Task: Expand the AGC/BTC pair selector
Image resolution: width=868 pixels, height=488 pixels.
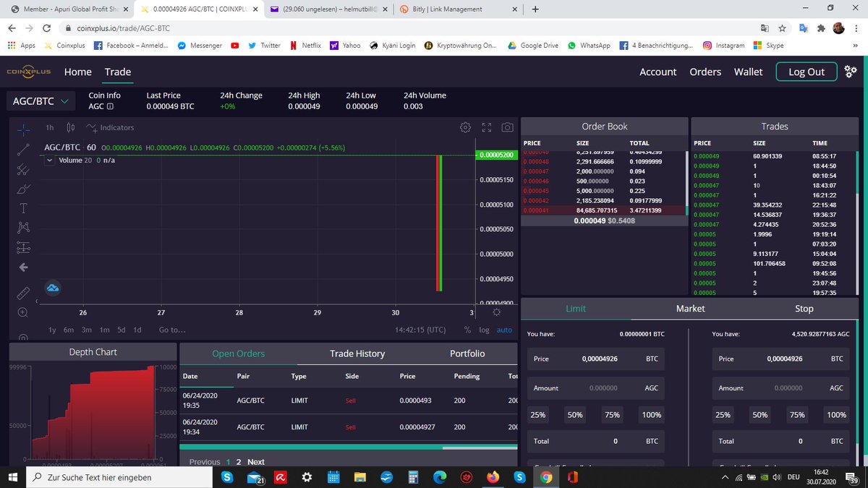Action: [41, 101]
